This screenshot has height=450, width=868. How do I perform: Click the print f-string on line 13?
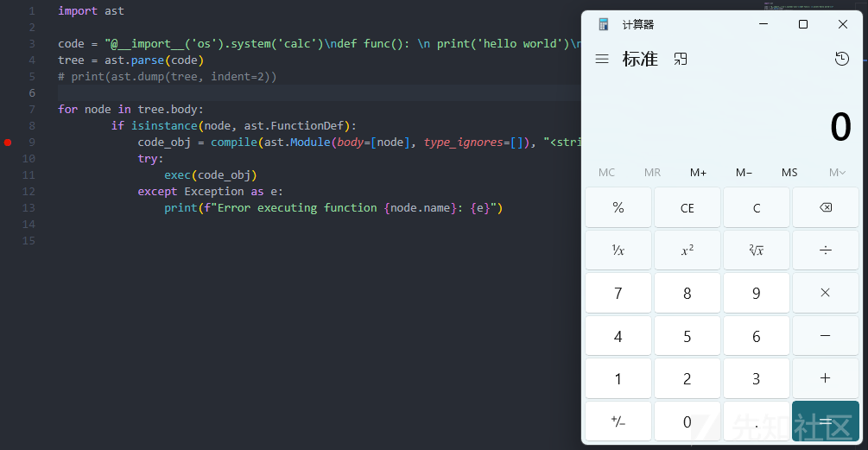[x=333, y=208]
